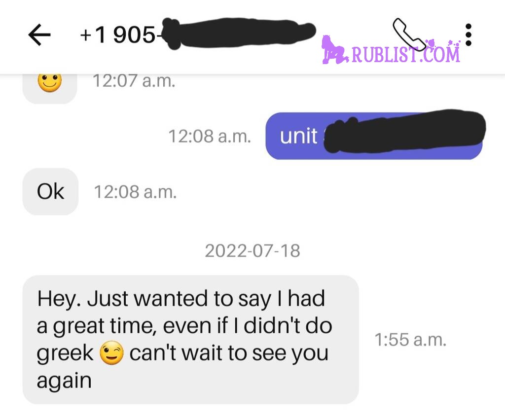
Task: Select the "Ok" message bubble
Action: pos(51,191)
